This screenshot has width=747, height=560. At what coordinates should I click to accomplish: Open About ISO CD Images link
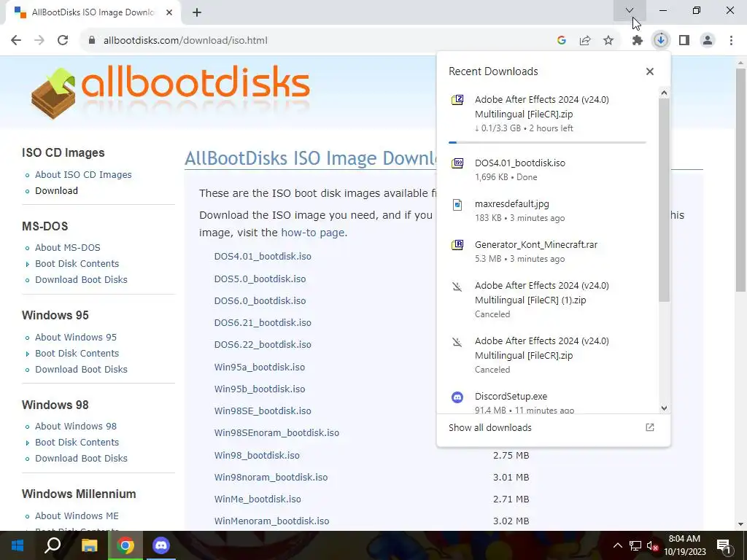click(83, 174)
